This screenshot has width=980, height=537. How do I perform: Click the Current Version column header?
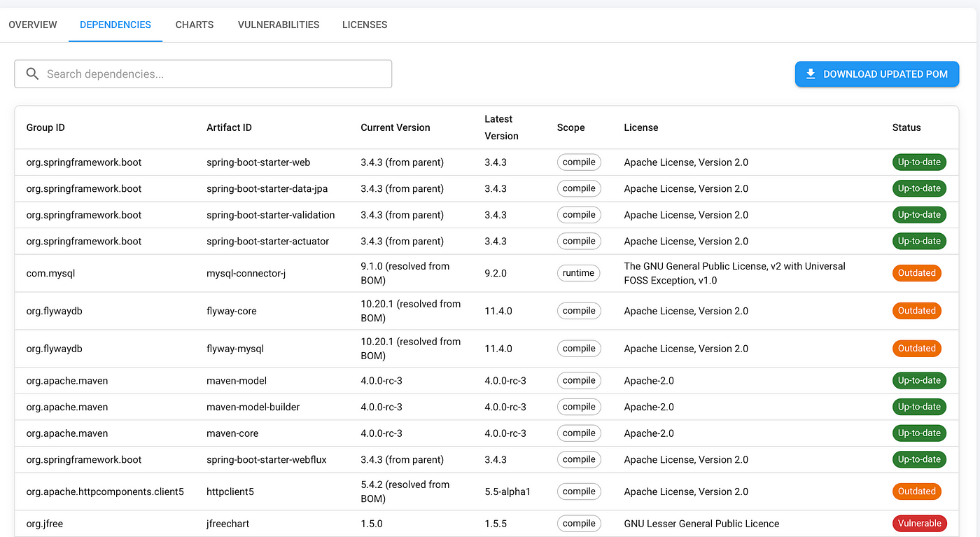pos(395,127)
